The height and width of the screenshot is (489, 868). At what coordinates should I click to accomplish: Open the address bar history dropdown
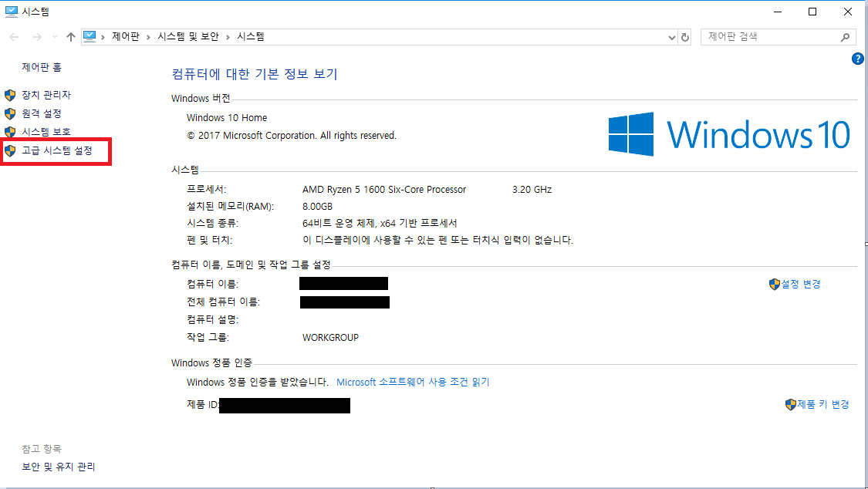click(x=671, y=38)
